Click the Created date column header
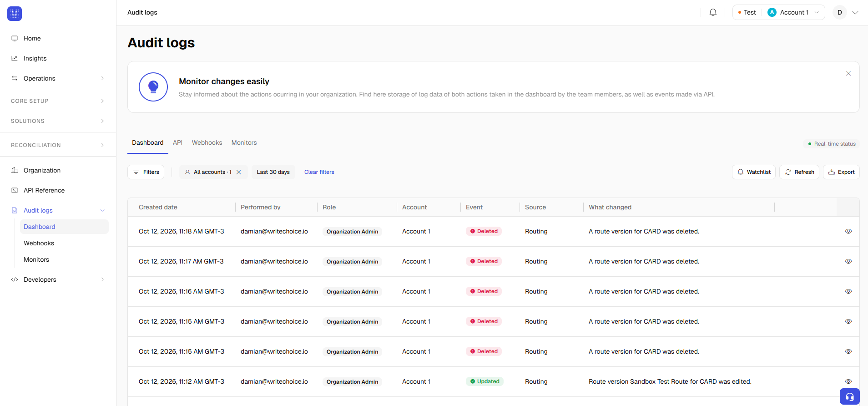Viewport: 868px width, 406px height. coord(158,207)
